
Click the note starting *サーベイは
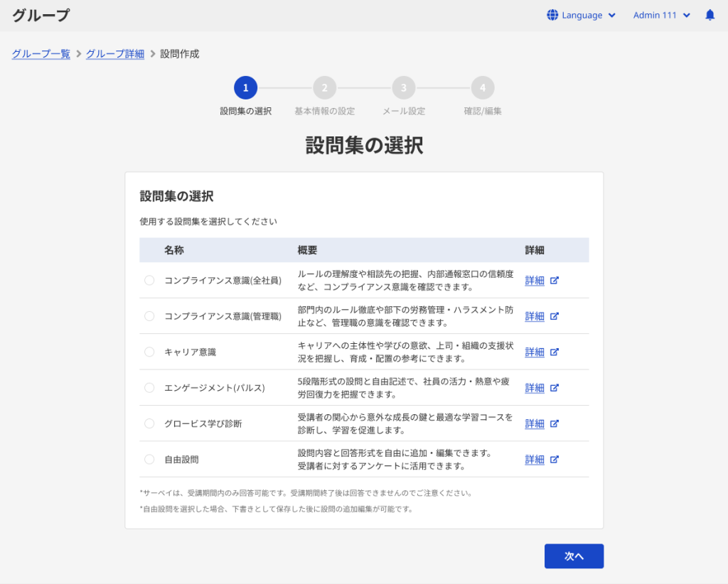click(x=306, y=492)
